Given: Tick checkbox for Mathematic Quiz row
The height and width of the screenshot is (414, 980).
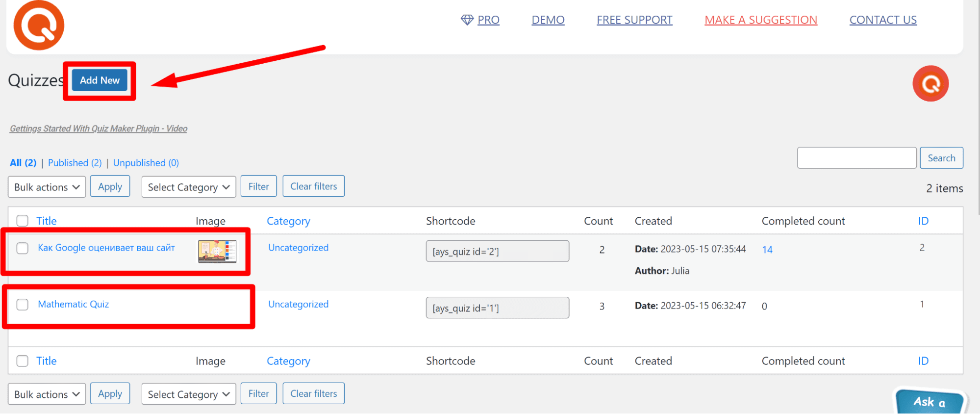Looking at the screenshot, I should tap(23, 305).
